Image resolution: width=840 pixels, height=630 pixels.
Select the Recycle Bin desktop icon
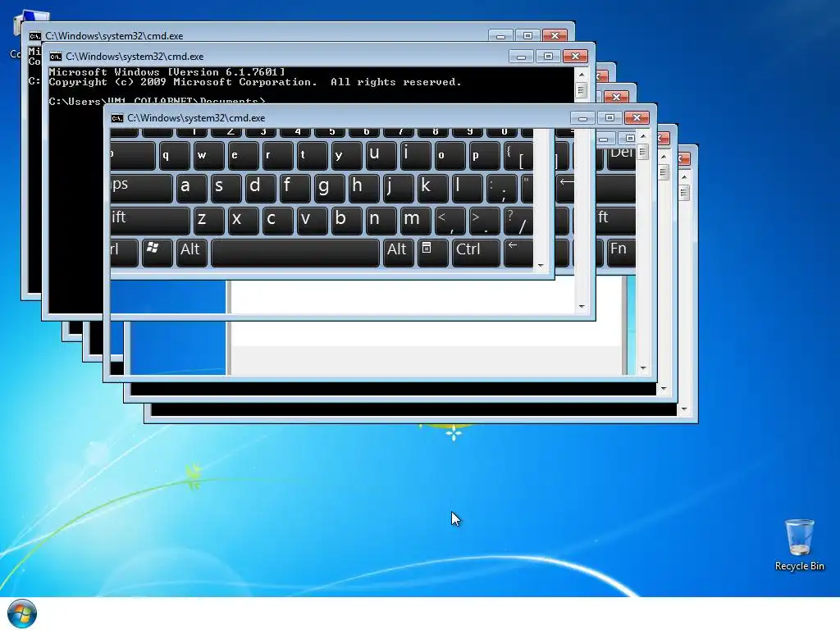[x=799, y=545]
